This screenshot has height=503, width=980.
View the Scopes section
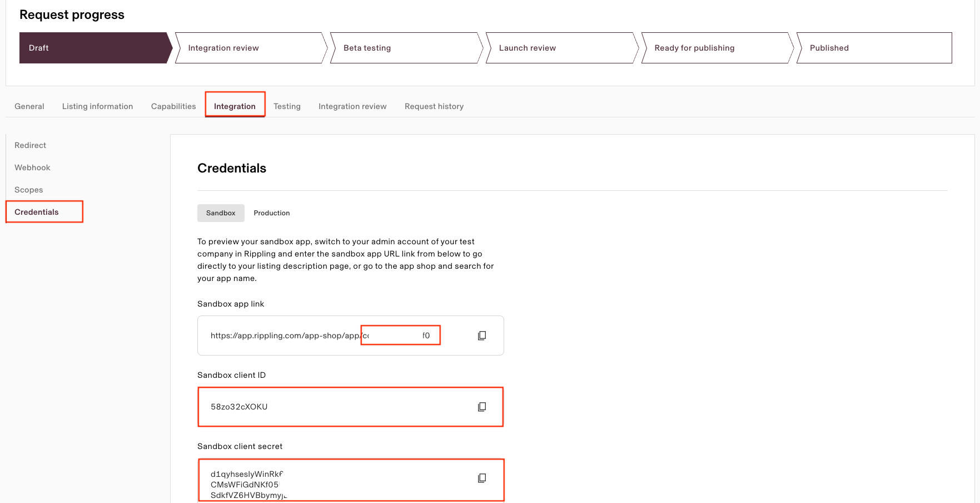28,190
